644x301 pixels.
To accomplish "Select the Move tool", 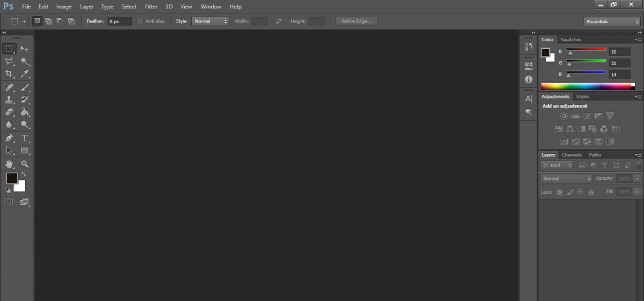I will click(24, 48).
